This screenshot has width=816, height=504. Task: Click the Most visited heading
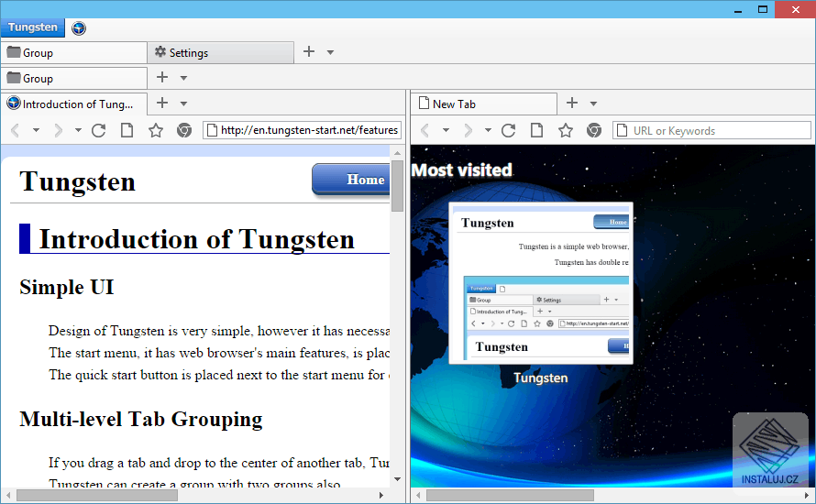[461, 170]
